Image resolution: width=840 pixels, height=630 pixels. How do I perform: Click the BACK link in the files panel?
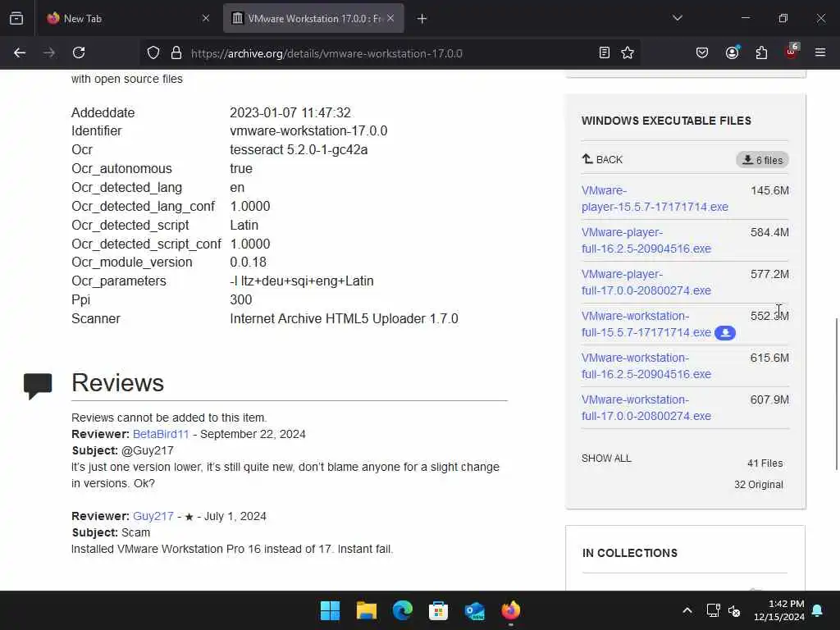coord(602,160)
